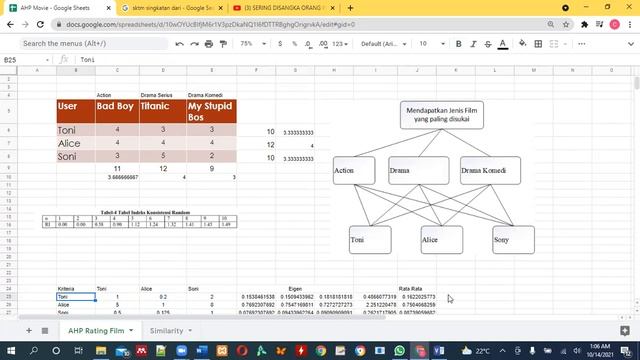This screenshot has width=640, height=360.
Task: Open Chrome three-dot menu
Action: 630,24
